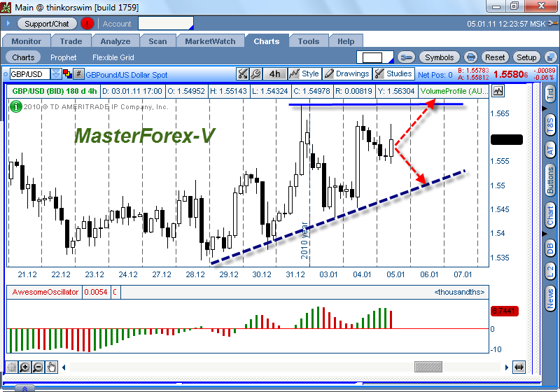The height and width of the screenshot is (392, 560).
Task: Open the Chart side panel button
Action: [x=550, y=216]
